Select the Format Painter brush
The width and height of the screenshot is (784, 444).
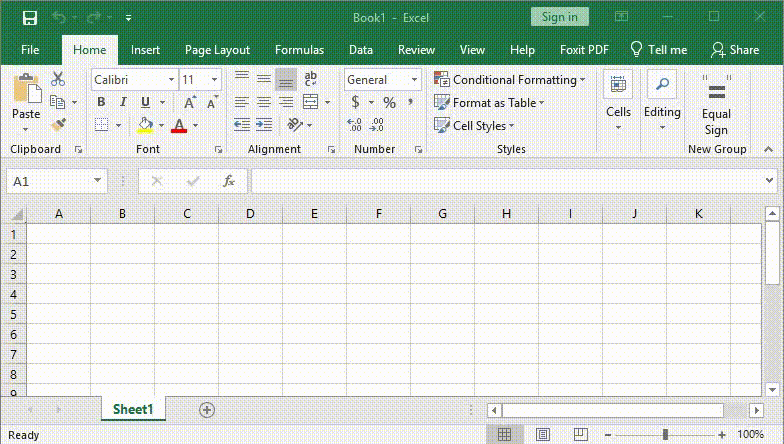(58, 124)
